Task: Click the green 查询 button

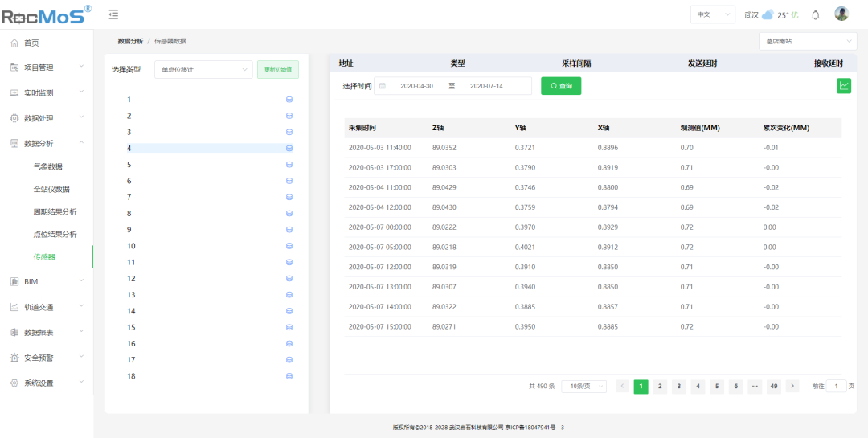Action: point(561,86)
